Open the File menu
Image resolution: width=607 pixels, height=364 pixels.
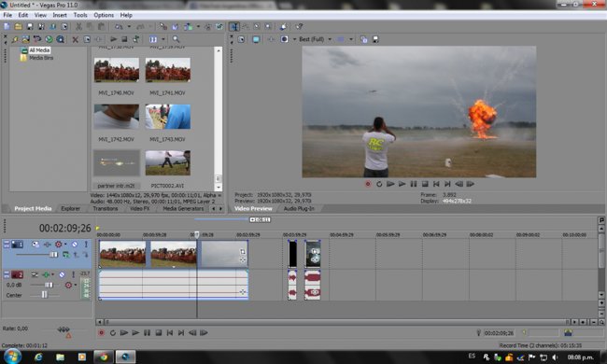(7, 15)
